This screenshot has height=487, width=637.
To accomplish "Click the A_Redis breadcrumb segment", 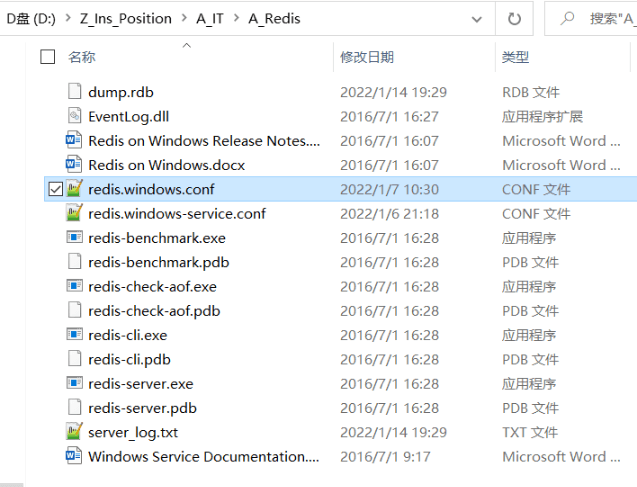I will pyautogui.click(x=274, y=19).
